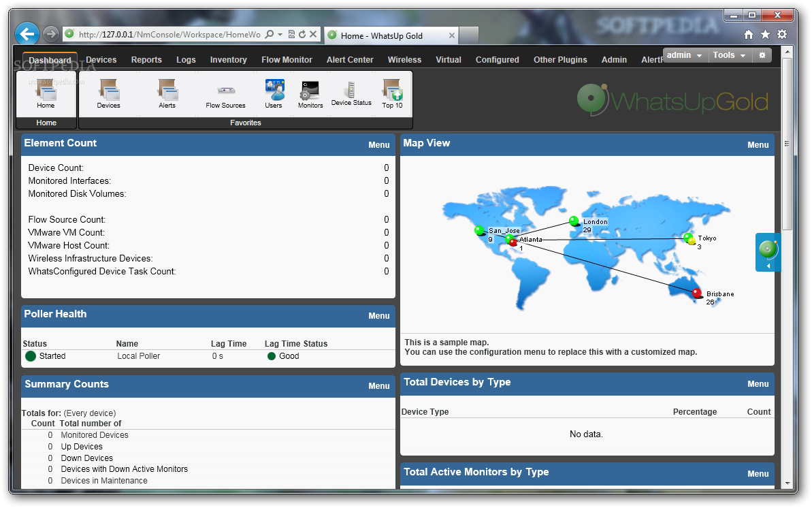The image size is (812, 508).
Task: Switch to the Inventory tab
Action: point(229,60)
